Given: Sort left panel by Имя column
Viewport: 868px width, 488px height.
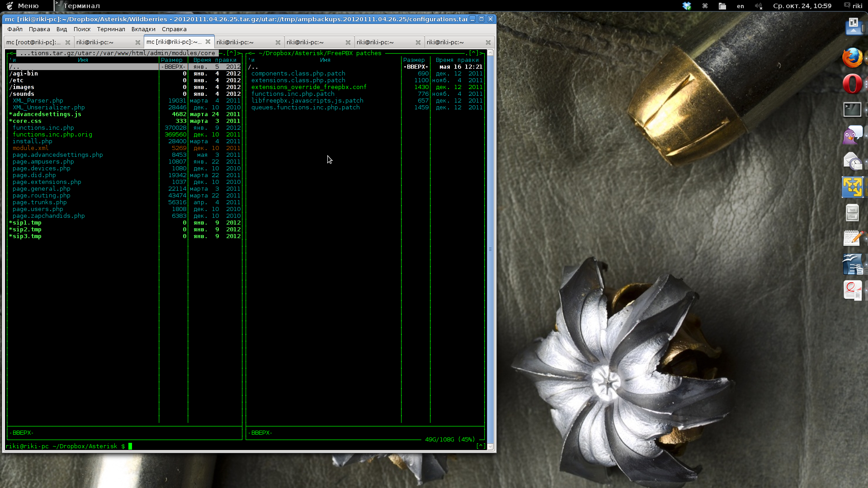Looking at the screenshot, I should click(x=83, y=60).
